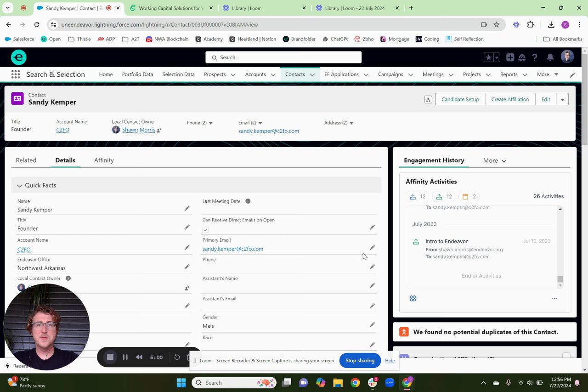Switch to the Related tab
588x392 pixels.
click(26, 160)
